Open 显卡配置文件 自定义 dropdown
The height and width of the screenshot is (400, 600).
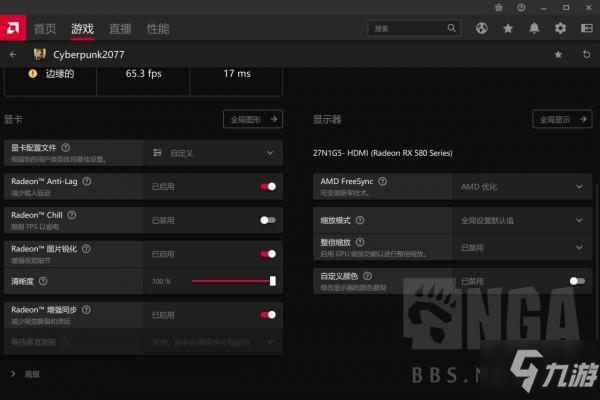213,153
